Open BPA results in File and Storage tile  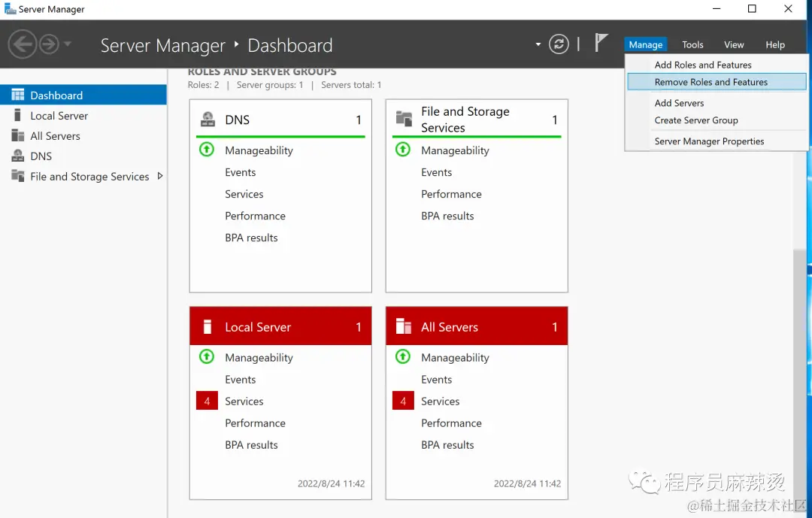tap(447, 216)
